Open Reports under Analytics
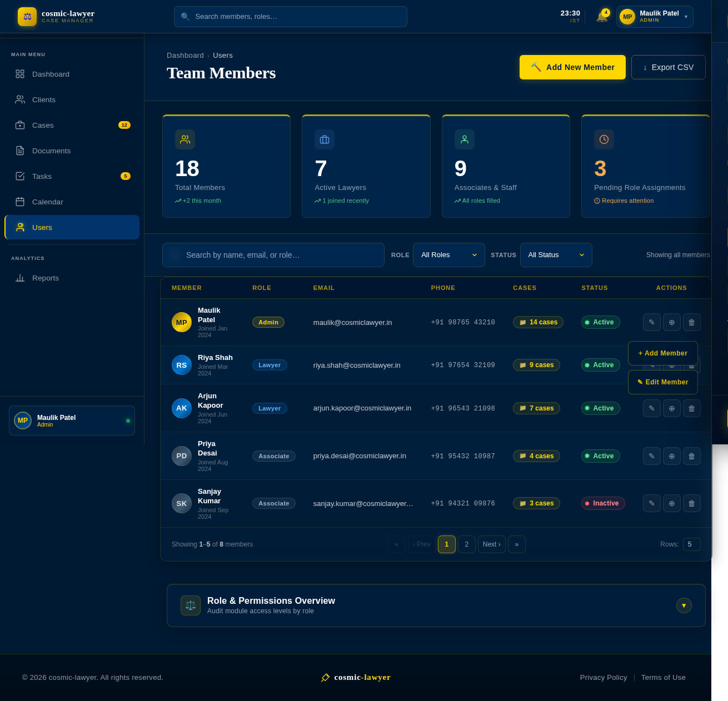This screenshot has width=728, height=701. click(45, 278)
